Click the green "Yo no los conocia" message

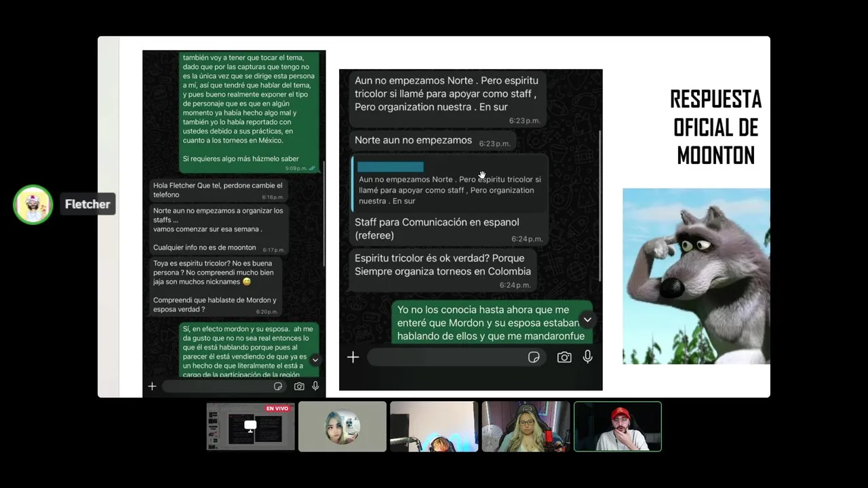tap(492, 323)
